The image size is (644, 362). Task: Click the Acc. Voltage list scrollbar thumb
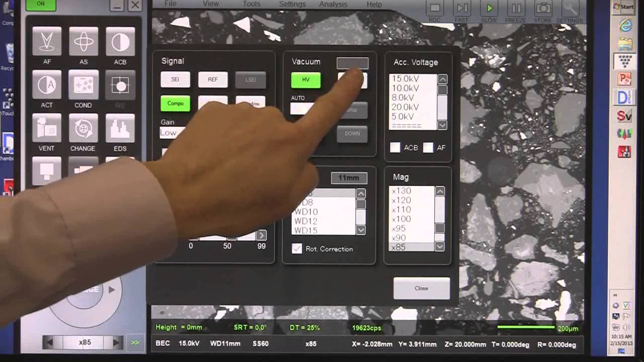pyautogui.click(x=442, y=90)
